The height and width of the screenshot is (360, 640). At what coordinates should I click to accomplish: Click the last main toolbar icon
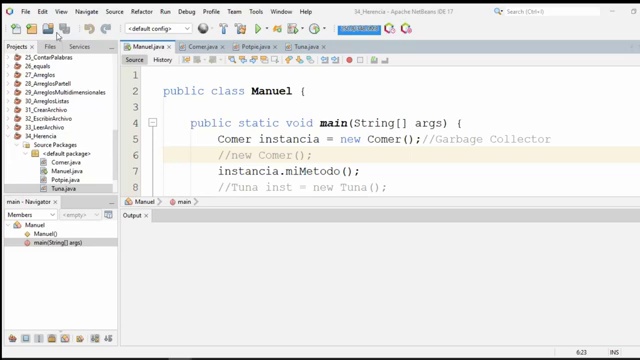tap(406, 29)
